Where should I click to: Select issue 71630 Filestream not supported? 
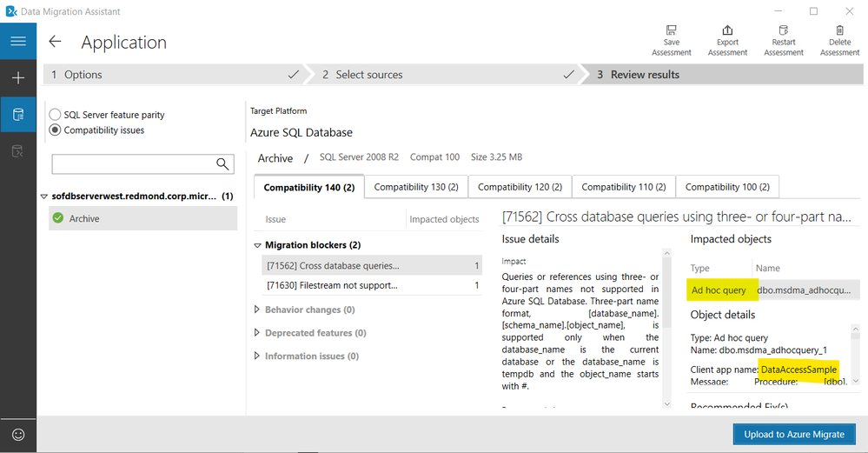372,285
